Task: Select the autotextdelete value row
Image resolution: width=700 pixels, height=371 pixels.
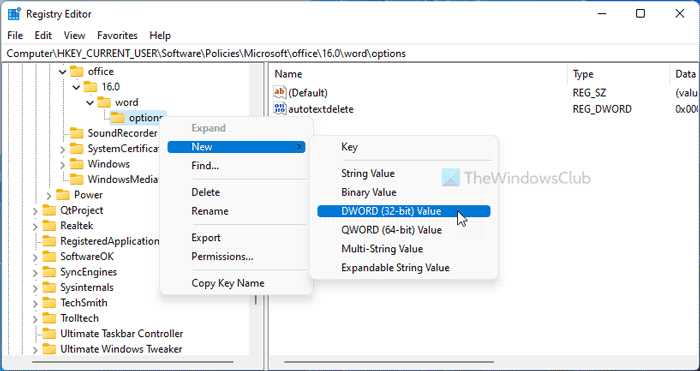Action: point(485,109)
